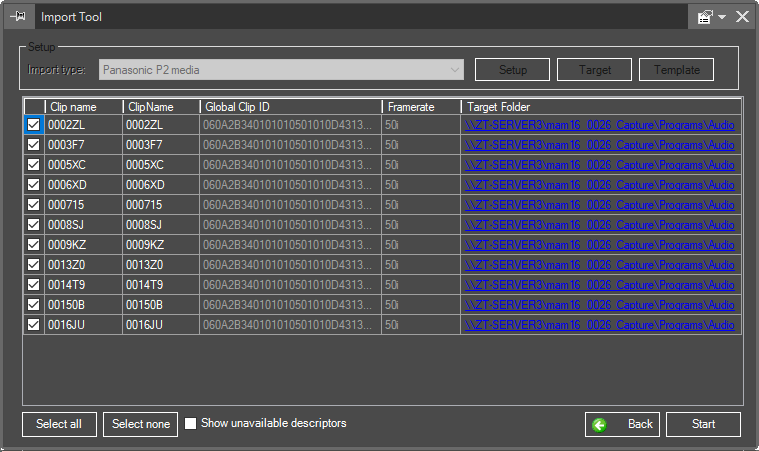Enable Show unavailable descriptors
759x452 pixels.
click(x=191, y=424)
